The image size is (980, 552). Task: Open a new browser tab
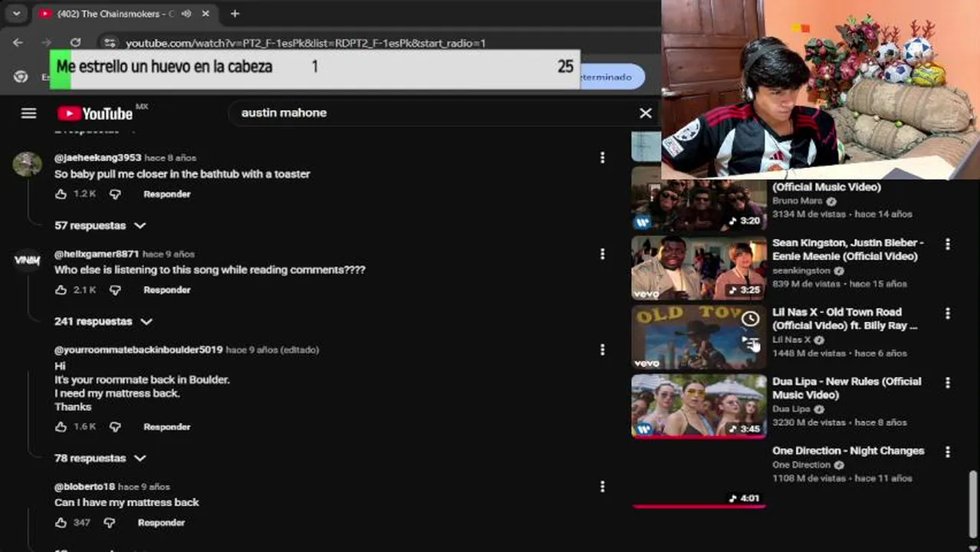235,14
